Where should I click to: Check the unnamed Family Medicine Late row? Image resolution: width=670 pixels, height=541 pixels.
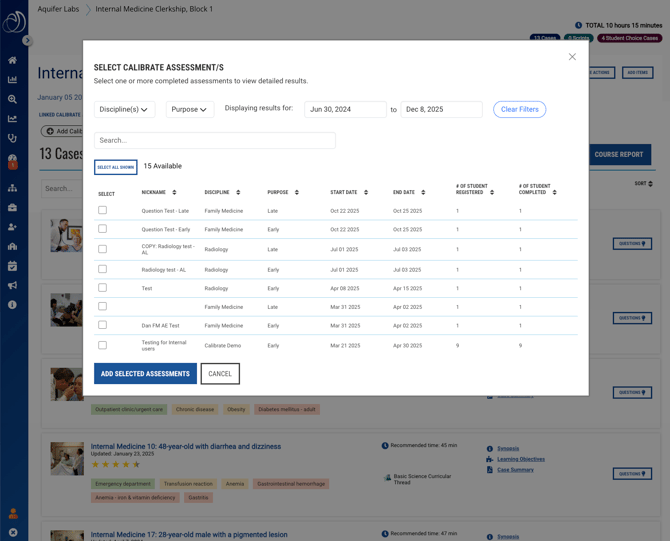(x=103, y=306)
